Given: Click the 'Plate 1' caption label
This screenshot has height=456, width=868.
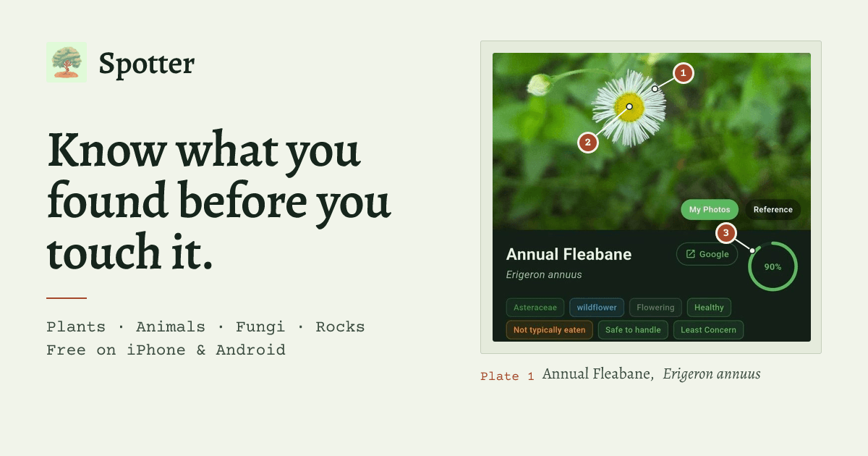Looking at the screenshot, I should click(507, 376).
